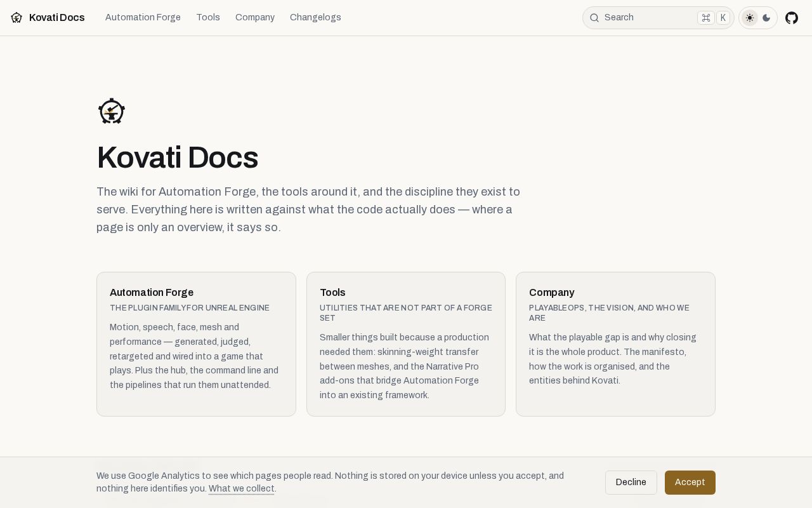Open the Company nav item
This screenshot has height=508, width=812.
[255, 18]
